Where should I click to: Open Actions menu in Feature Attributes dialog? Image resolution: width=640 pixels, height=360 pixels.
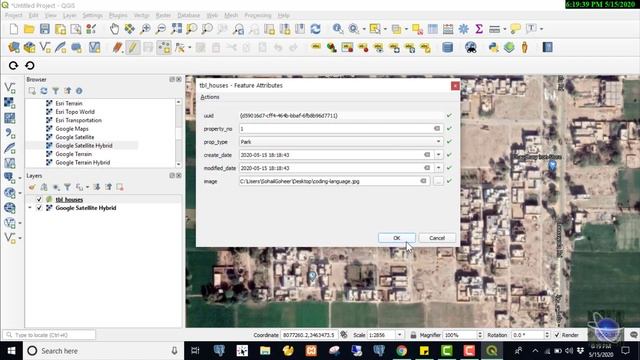[x=210, y=97]
